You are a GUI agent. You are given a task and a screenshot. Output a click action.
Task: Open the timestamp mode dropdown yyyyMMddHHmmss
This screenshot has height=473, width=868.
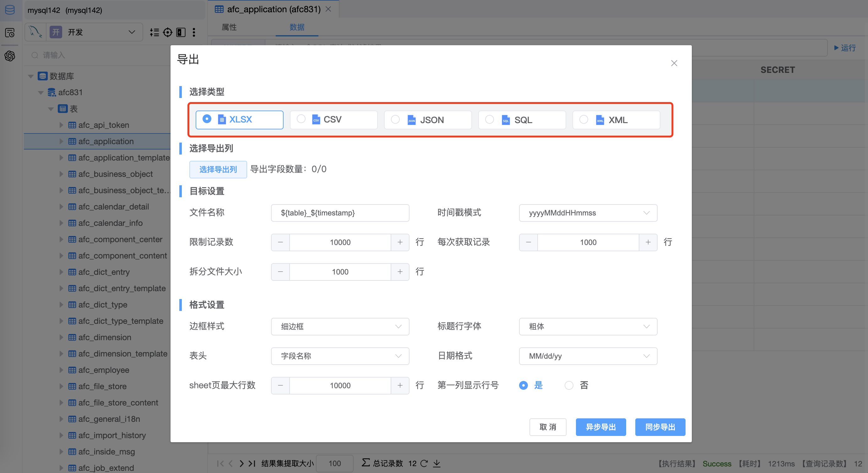588,213
